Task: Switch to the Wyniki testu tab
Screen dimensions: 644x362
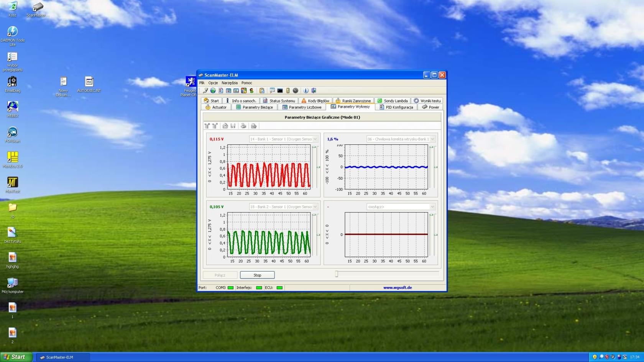Action: click(427, 101)
